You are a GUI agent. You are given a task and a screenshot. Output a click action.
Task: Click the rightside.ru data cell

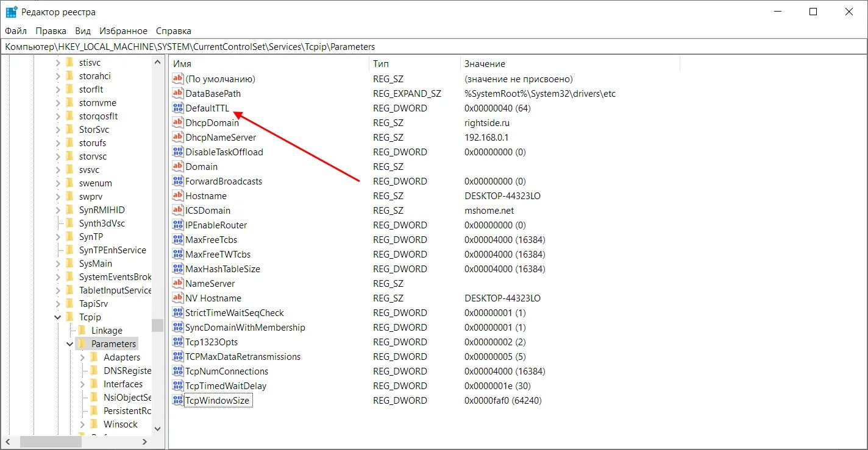tap(486, 123)
